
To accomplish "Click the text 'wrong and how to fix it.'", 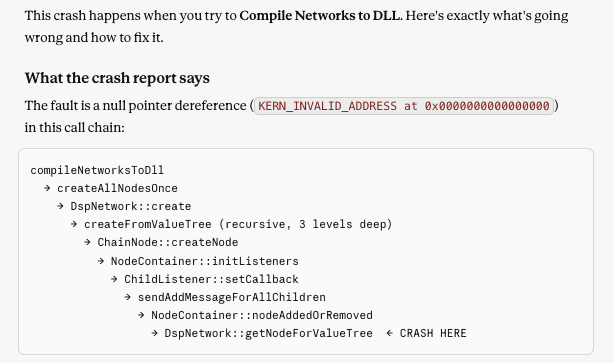I will [94, 38].
